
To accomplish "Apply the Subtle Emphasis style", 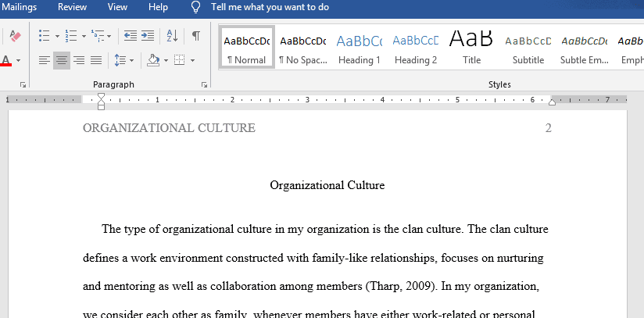I will pos(585,46).
